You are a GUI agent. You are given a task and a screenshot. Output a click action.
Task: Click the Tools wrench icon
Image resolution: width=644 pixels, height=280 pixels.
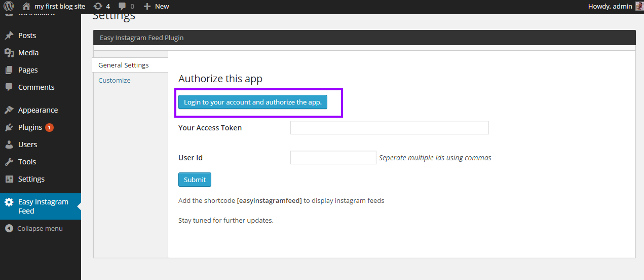coord(9,162)
